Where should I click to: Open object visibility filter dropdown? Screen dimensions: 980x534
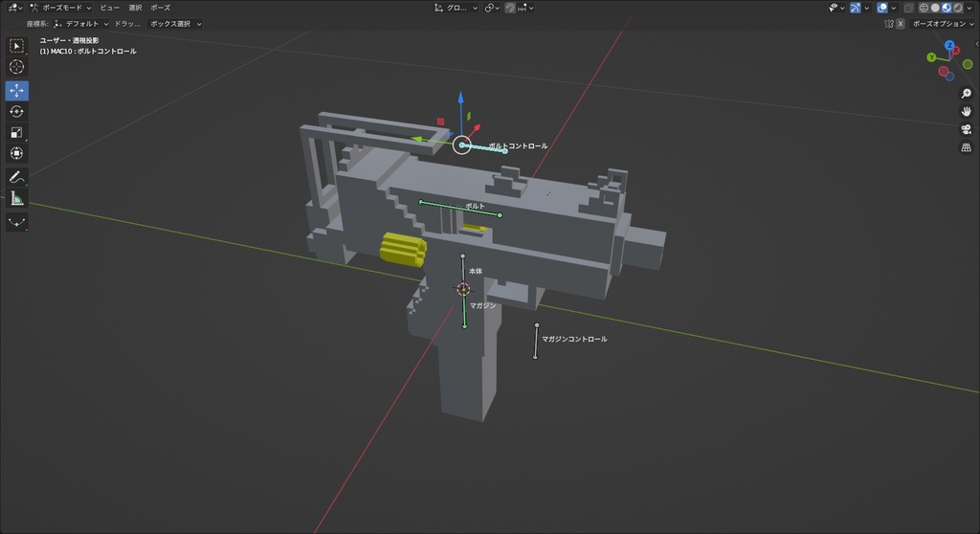pyautogui.click(x=836, y=8)
